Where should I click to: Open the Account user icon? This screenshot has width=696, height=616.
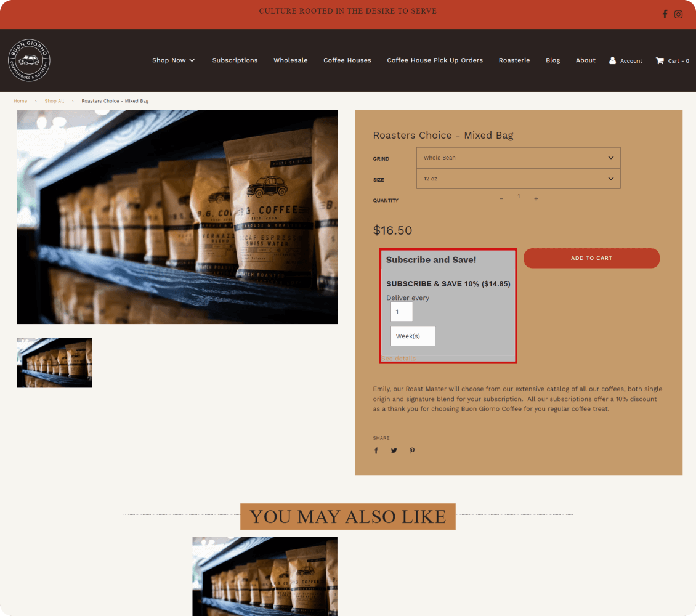(x=612, y=60)
